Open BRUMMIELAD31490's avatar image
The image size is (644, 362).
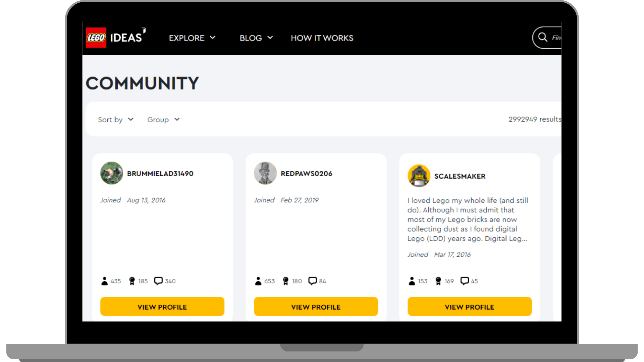coord(112,173)
